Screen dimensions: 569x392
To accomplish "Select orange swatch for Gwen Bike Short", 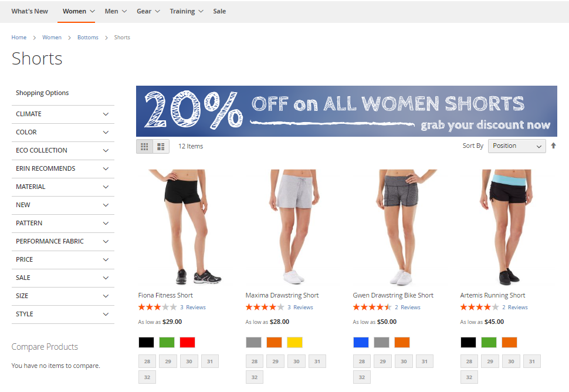I will click(402, 342).
